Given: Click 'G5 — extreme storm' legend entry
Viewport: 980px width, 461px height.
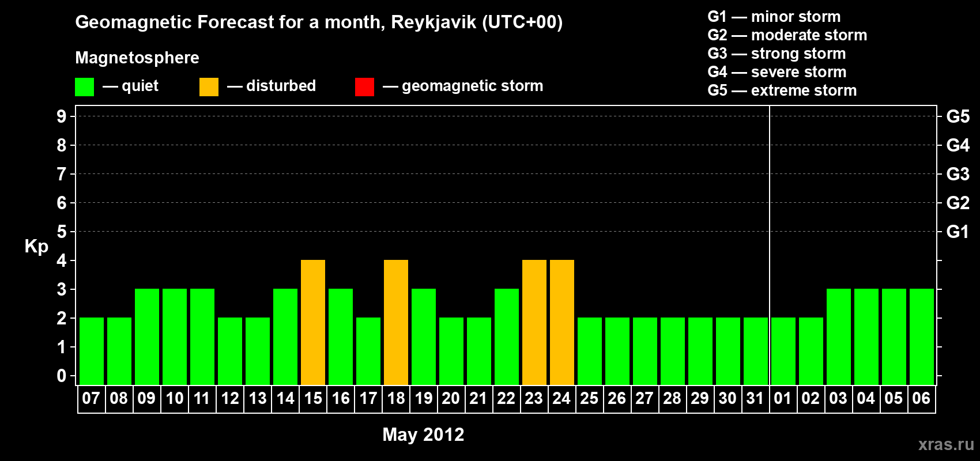Looking at the screenshot, I should point(782,90).
